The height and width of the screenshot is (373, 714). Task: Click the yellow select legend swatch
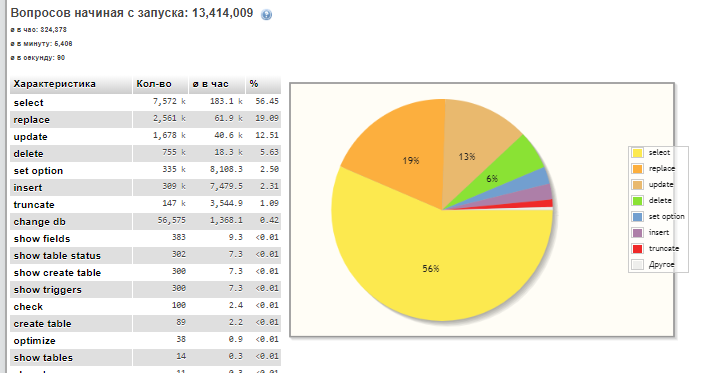tap(638, 153)
